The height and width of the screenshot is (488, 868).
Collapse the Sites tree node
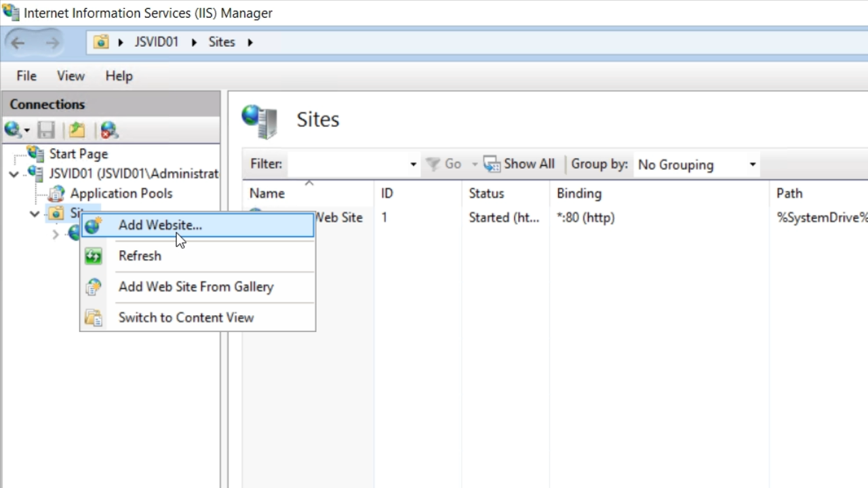pyautogui.click(x=35, y=214)
